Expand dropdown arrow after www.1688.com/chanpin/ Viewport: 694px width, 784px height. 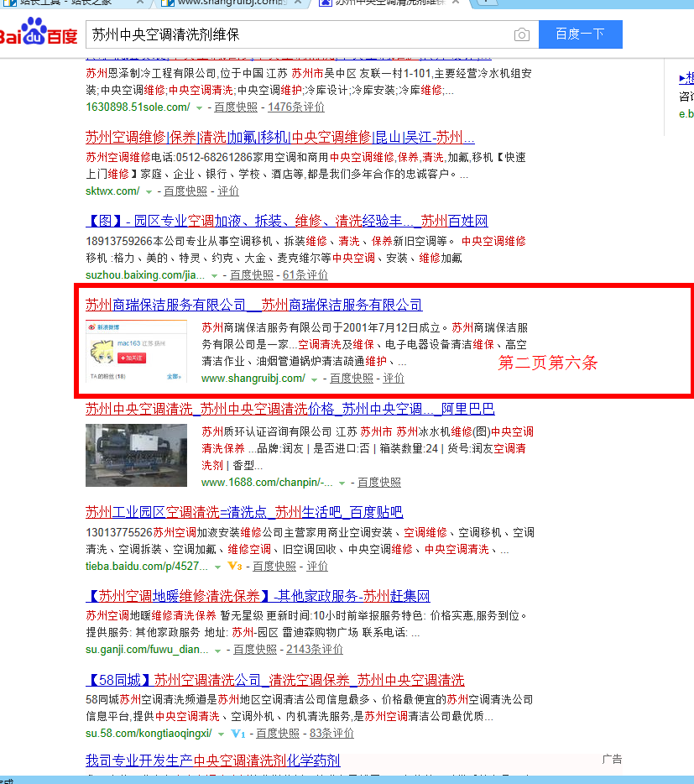point(342,483)
